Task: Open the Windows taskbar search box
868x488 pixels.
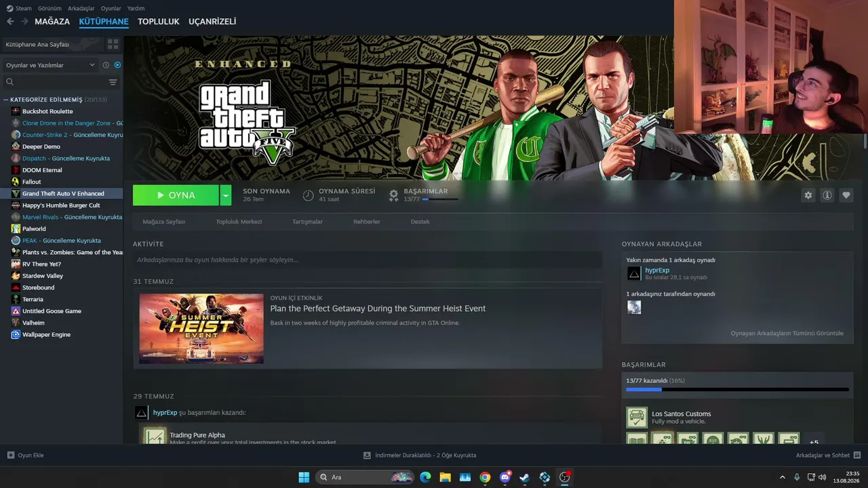Action: click(x=365, y=477)
